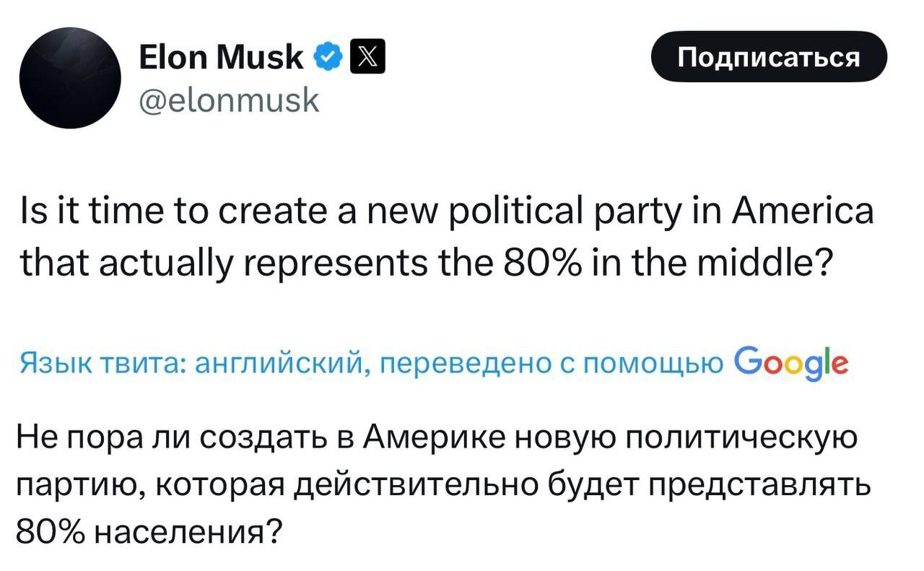Click the line 'партию, которая действительно будет'
The width and height of the screenshot is (924, 571).
(x=443, y=488)
